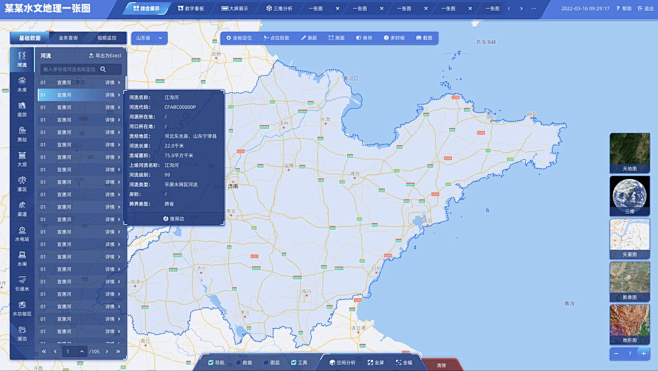Open the 大坝 dam category icon
The width and height of the screenshot is (658, 371).
point(22,159)
